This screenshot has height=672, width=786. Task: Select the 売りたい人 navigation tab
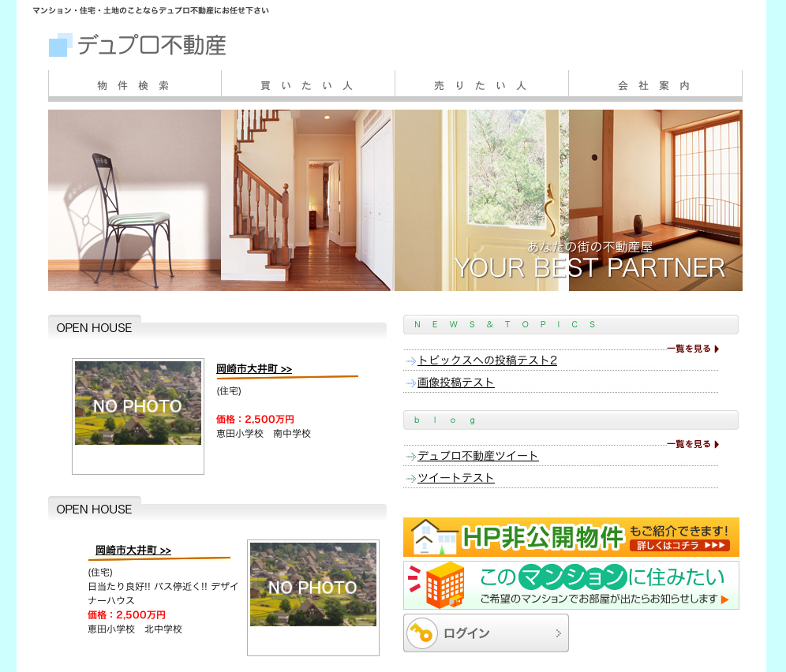point(481,85)
